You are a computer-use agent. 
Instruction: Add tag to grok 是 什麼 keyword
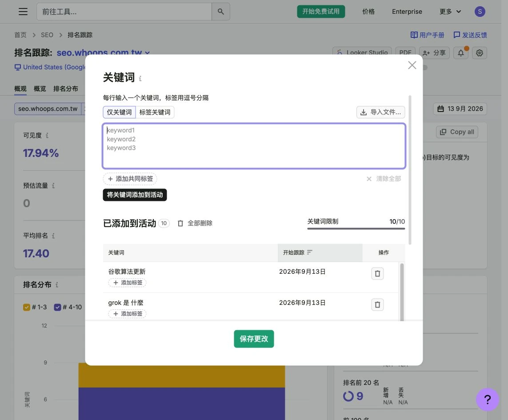coord(127,314)
